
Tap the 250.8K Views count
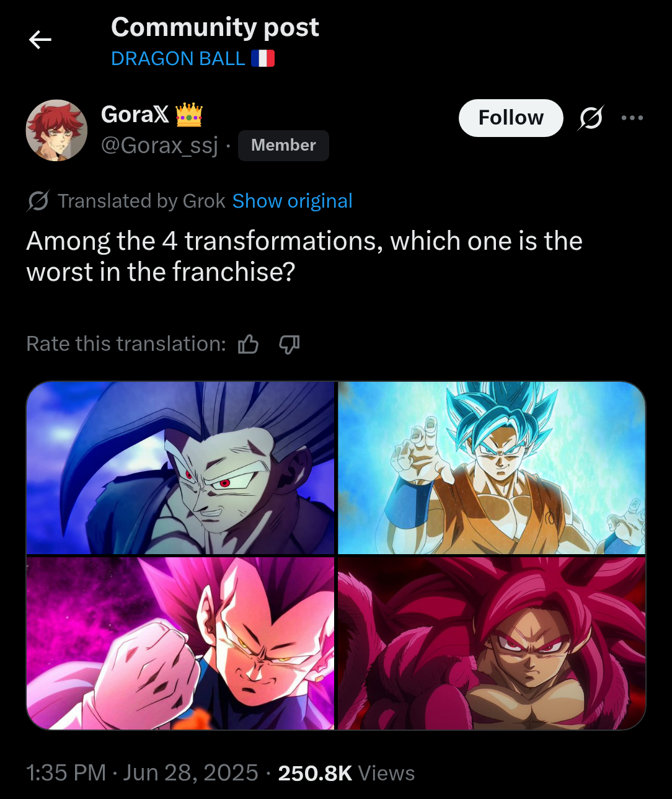tap(347, 773)
